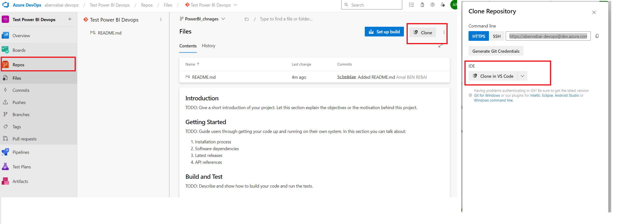
Task: Open the help question mark icon
Action: pos(432,5)
